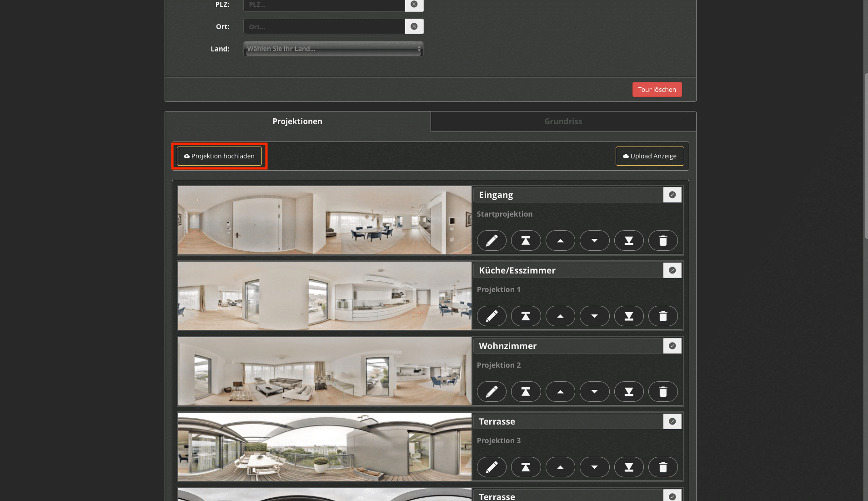Clear the Ort field with X icon
Image resolution: width=868 pixels, height=501 pixels.
(x=414, y=26)
